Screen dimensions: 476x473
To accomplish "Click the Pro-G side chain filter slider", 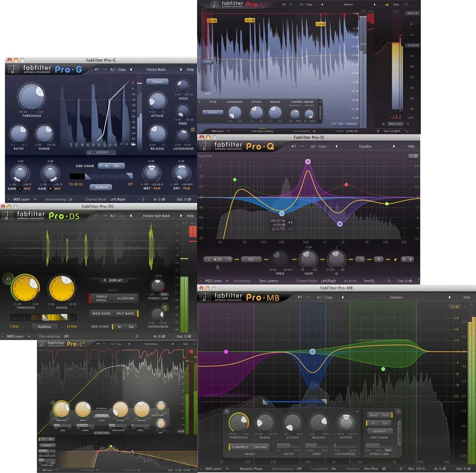I will point(101,176).
